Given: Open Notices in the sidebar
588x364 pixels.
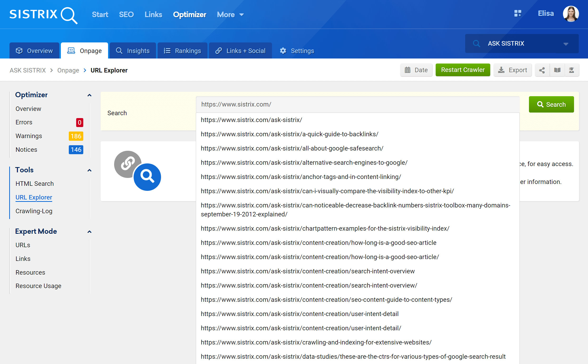Looking at the screenshot, I should pos(26,150).
